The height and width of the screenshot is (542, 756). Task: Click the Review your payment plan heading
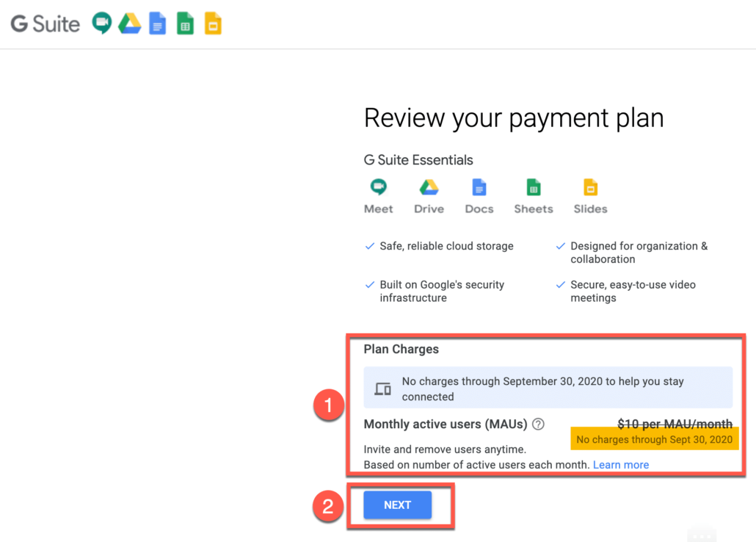(x=514, y=118)
